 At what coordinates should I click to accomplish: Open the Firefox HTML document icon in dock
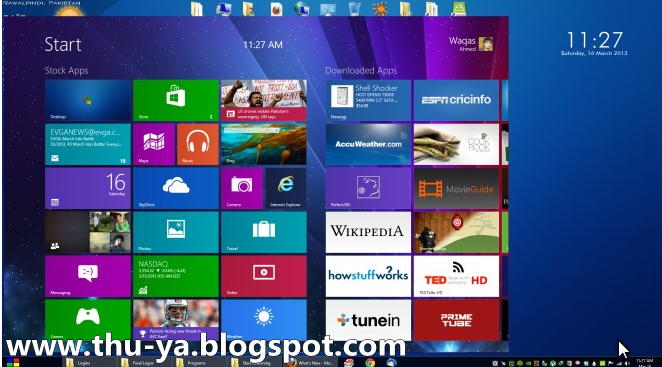(276, 8)
